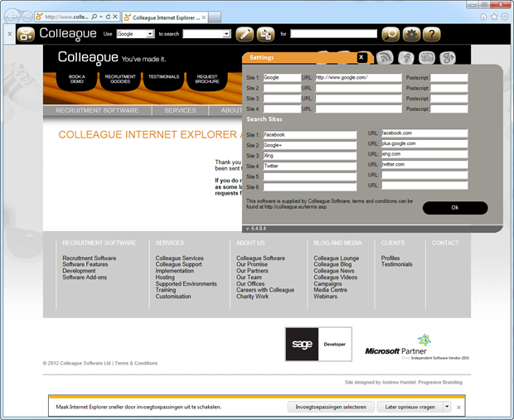Click the address bar search magnifier icon

(94, 17)
